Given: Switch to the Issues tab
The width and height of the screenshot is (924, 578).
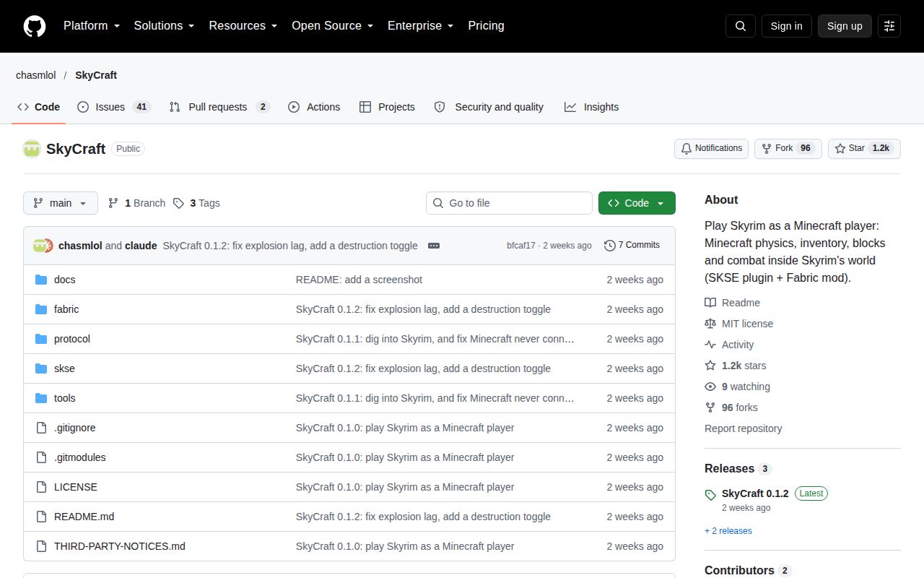Looking at the screenshot, I should coord(113,107).
